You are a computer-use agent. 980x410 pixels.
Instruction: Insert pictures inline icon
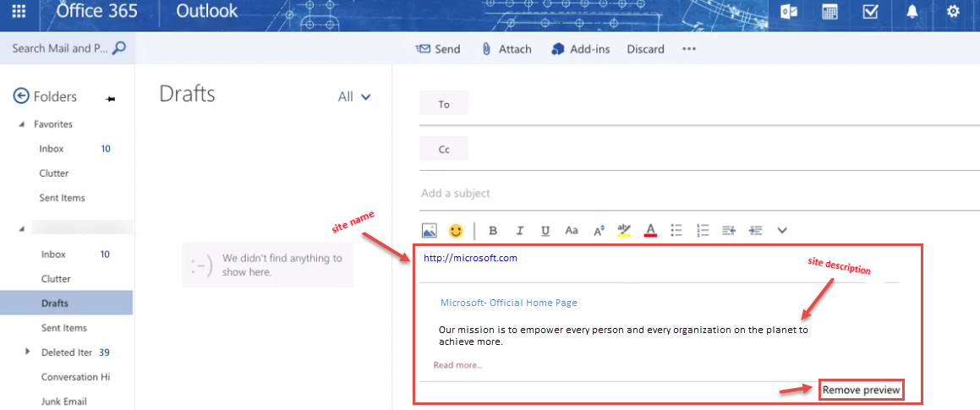click(x=430, y=231)
